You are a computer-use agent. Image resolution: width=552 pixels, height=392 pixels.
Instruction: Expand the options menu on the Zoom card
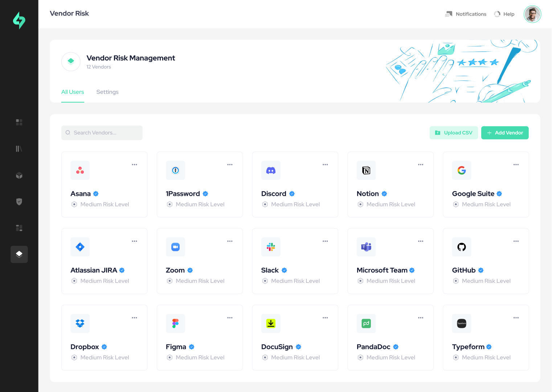pyautogui.click(x=230, y=241)
